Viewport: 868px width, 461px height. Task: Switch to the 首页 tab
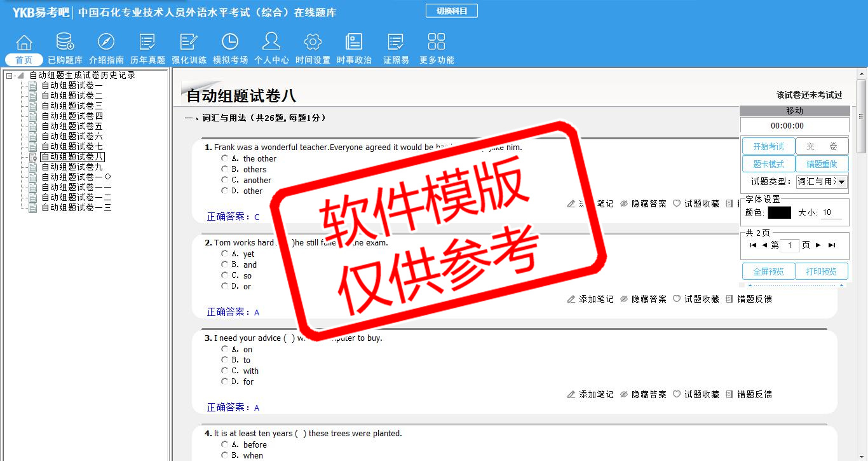pyautogui.click(x=24, y=60)
